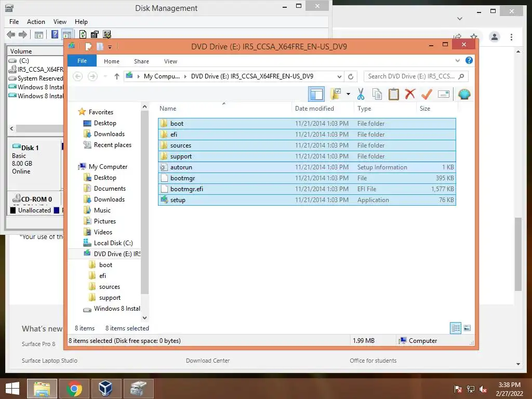Image resolution: width=532 pixels, height=399 pixels.
Task: Click the Refresh button beside address bar
Action: (x=351, y=77)
